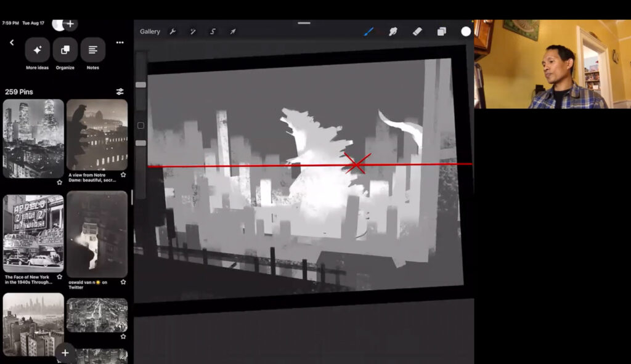Viewport: 631px width, 364px height.
Task: Open the aerial city lights pin
Action: pyautogui.click(x=97, y=315)
